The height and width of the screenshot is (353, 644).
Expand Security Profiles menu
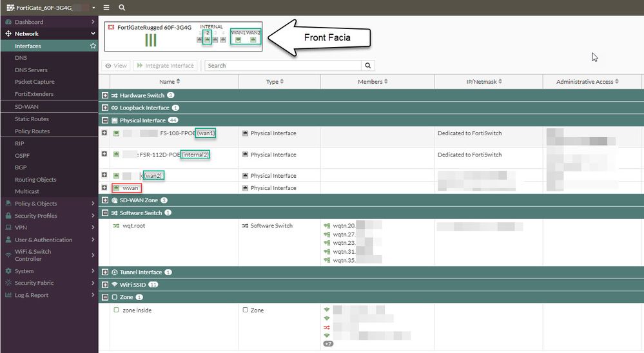coord(49,216)
